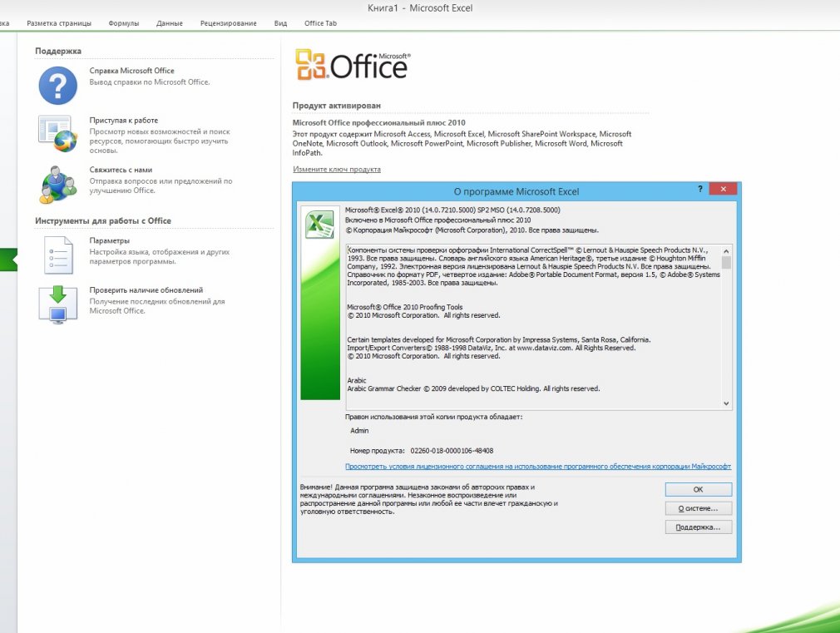
Task: Click the selected green backstage sidebar tab
Action: (8, 260)
